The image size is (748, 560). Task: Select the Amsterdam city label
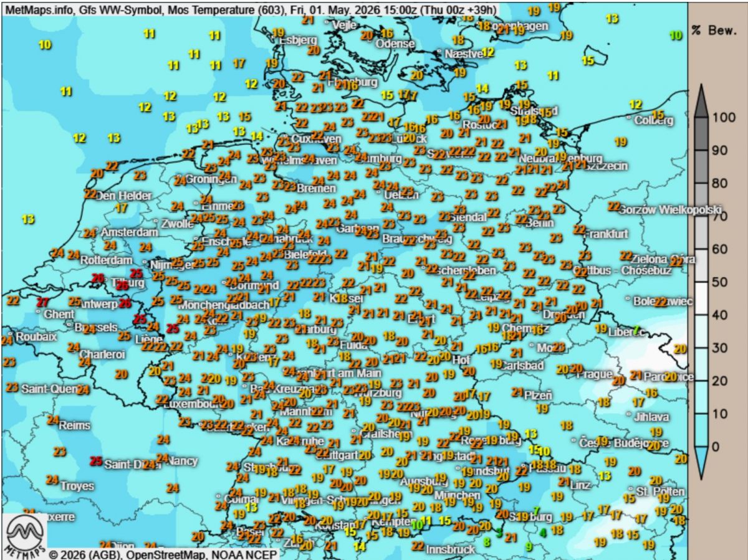(x=130, y=232)
